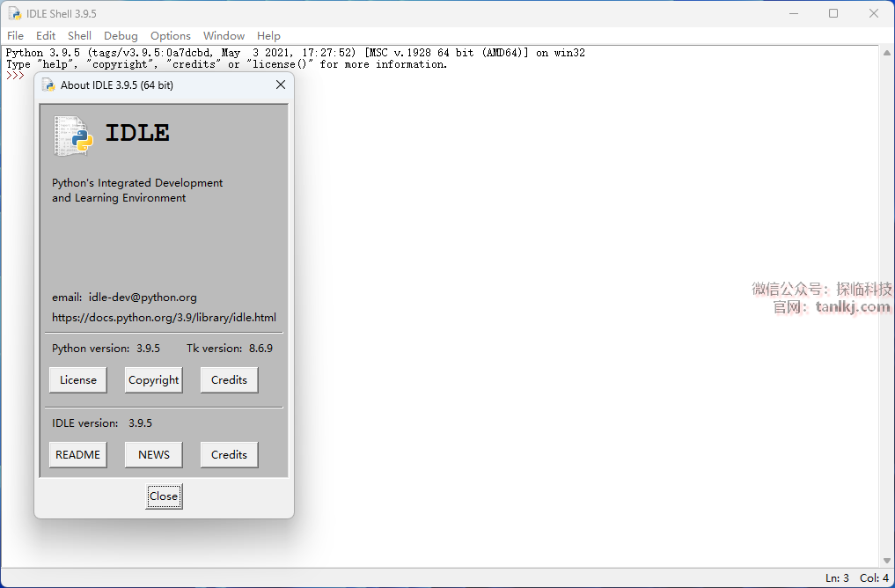The width and height of the screenshot is (895, 588).
Task: Show the Python Copyright info
Action: 153,380
